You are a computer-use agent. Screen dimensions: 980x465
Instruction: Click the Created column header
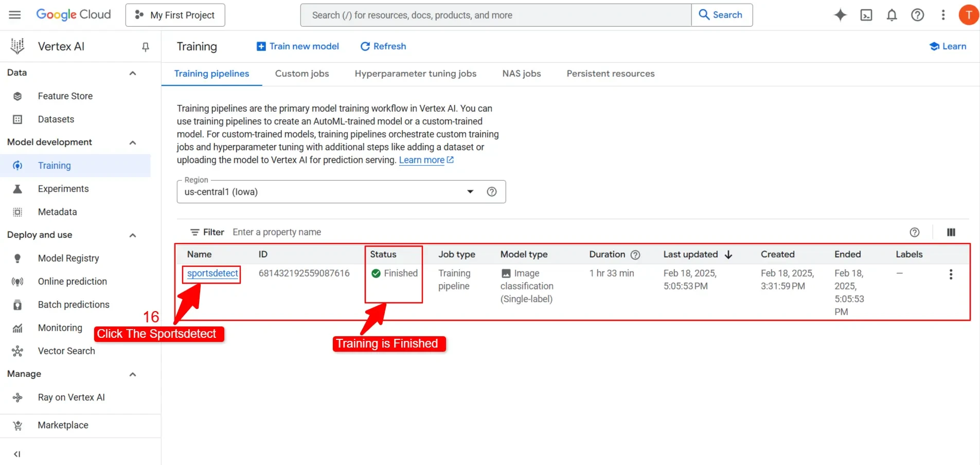tap(778, 254)
